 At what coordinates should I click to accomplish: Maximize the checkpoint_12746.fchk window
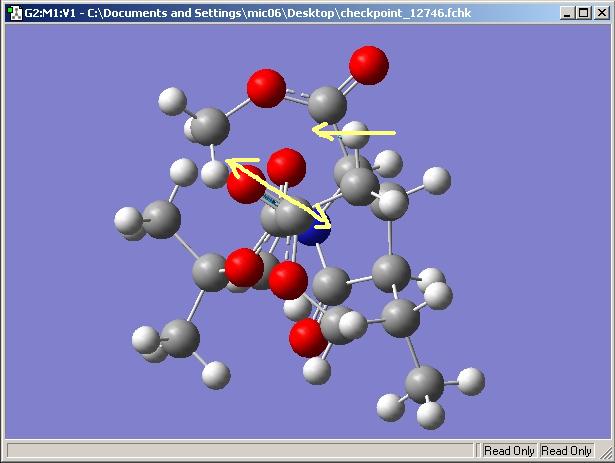(584, 13)
